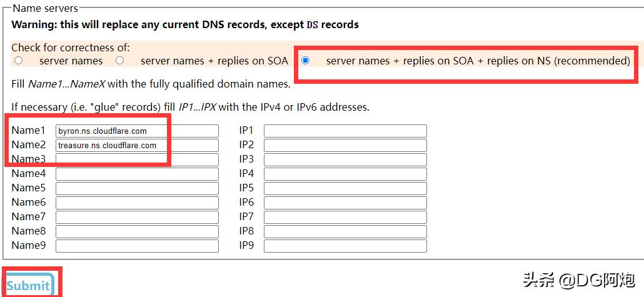This screenshot has width=644, height=297.
Task: Focus the IP5 address input
Action: [x=345, y=188]
